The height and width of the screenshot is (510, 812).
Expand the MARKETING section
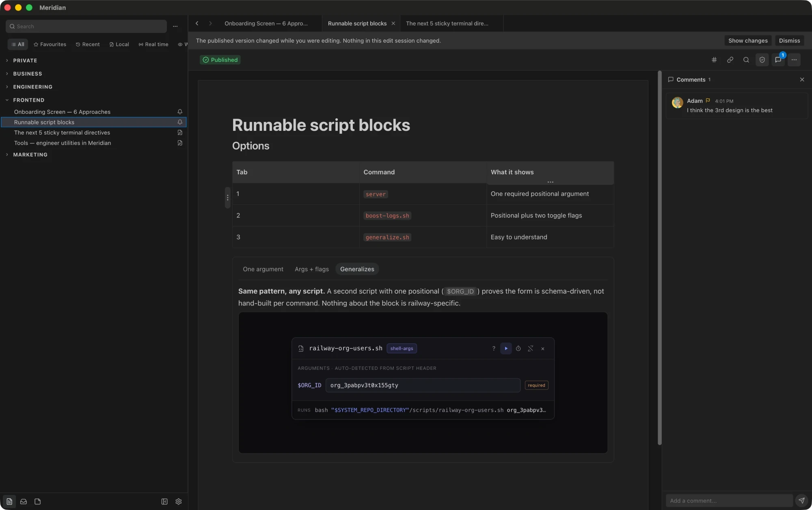pyautogui.click(x=30, y=155)
